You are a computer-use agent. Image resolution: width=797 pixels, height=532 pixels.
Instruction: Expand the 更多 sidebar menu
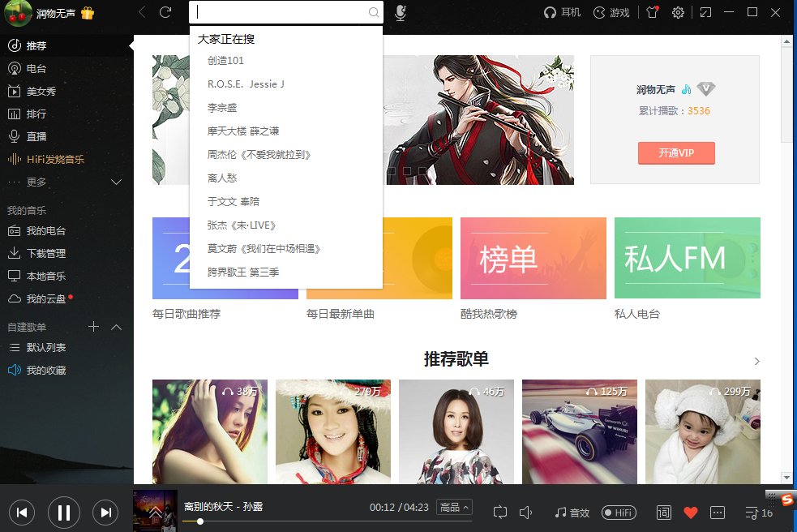(x=37, y=182)
